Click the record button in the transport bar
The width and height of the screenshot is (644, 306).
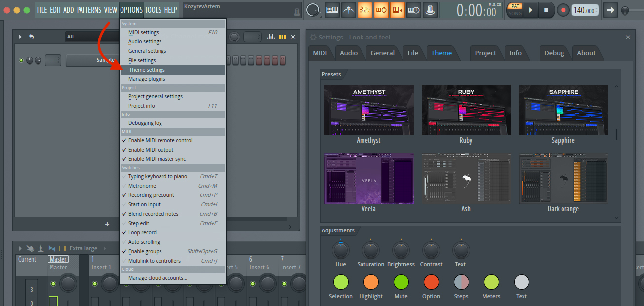click(563, 9)
